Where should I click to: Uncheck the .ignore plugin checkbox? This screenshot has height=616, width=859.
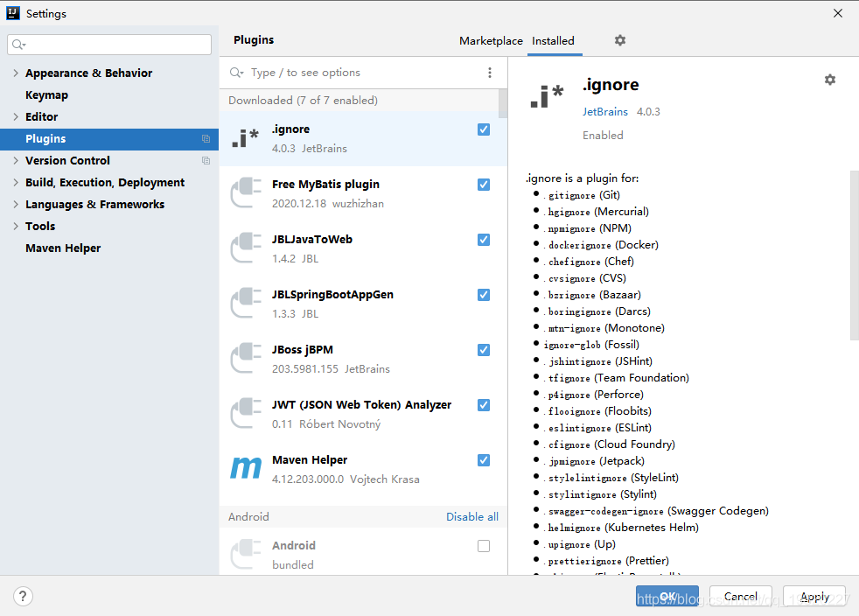[483, 129]
